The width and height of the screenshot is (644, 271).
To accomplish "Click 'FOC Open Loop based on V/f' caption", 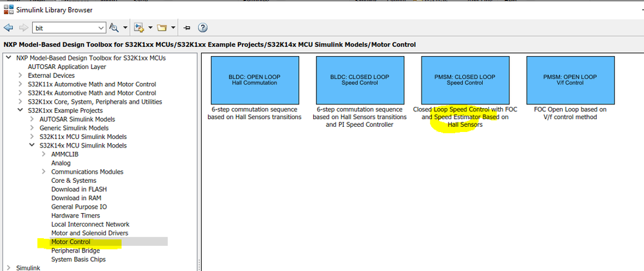I will (x=571, y=113).
